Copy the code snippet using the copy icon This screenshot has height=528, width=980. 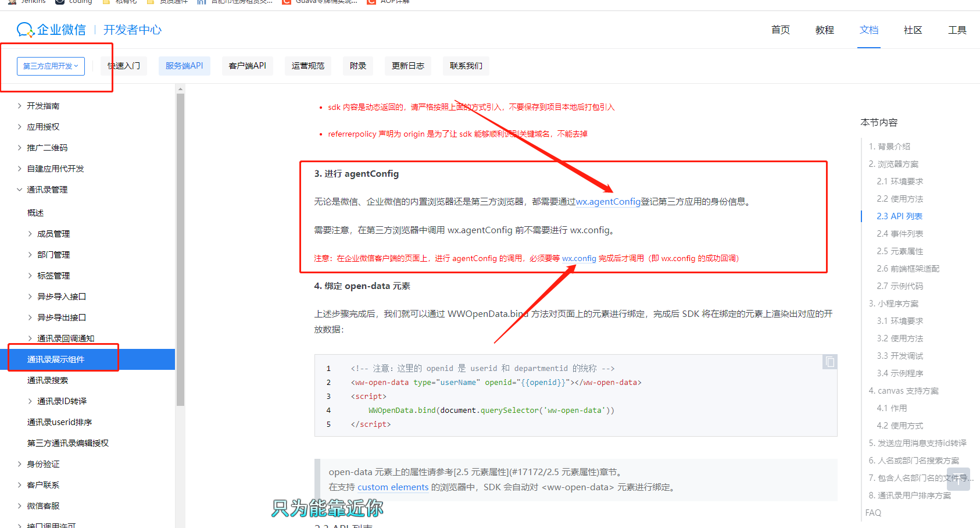click(x=829, y=362)
